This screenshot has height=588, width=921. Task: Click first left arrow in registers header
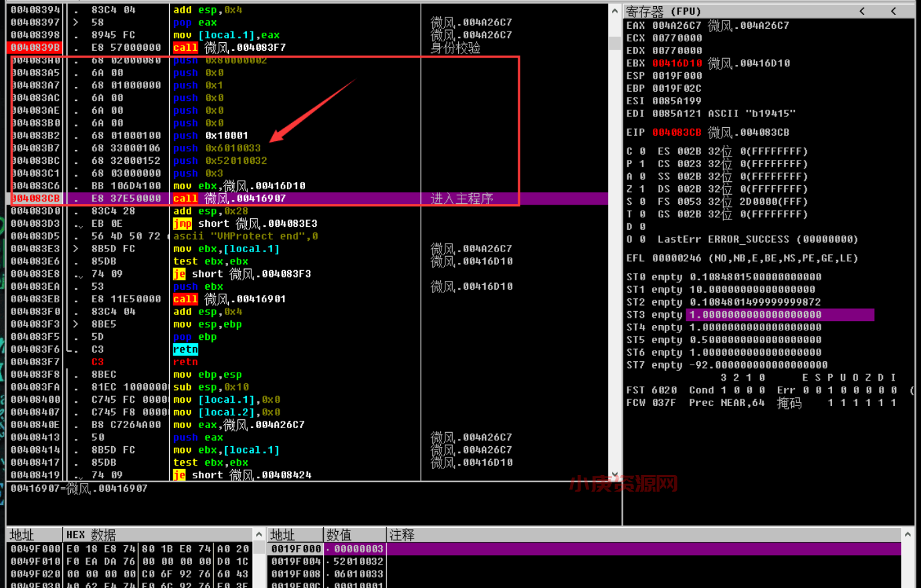(x=862, y=11)
